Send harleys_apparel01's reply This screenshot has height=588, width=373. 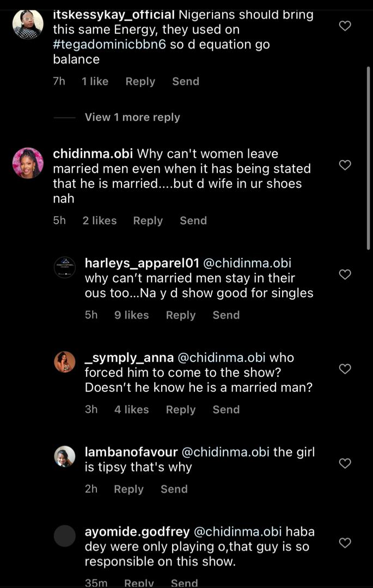[x=226, y=315]
